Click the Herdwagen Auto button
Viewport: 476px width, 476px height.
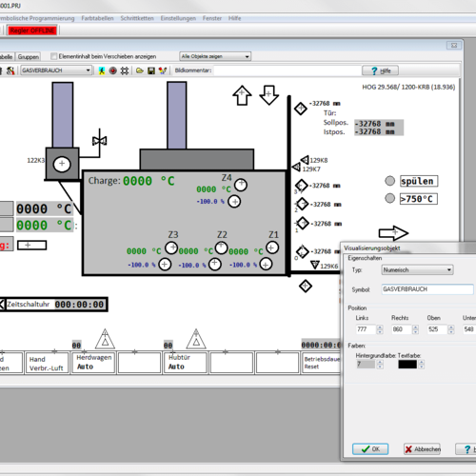94,362
